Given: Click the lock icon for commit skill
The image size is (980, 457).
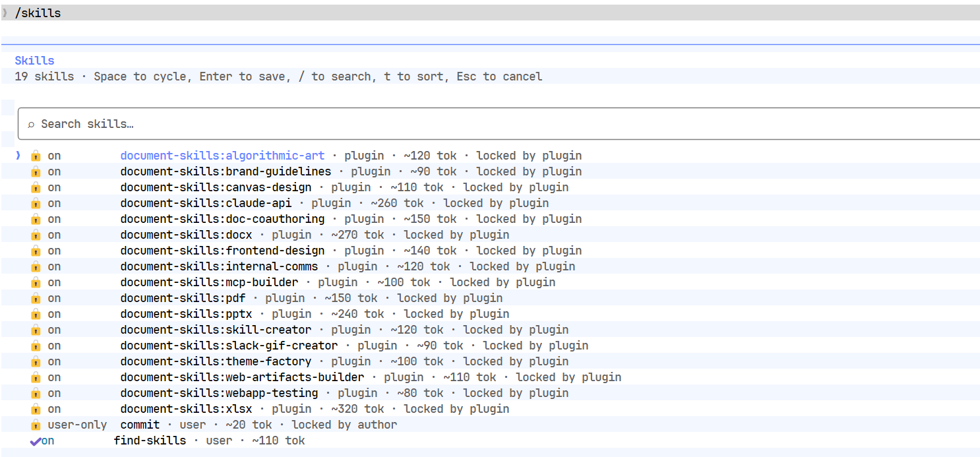Looking at the screenshot, I should (x=36, y=425).
